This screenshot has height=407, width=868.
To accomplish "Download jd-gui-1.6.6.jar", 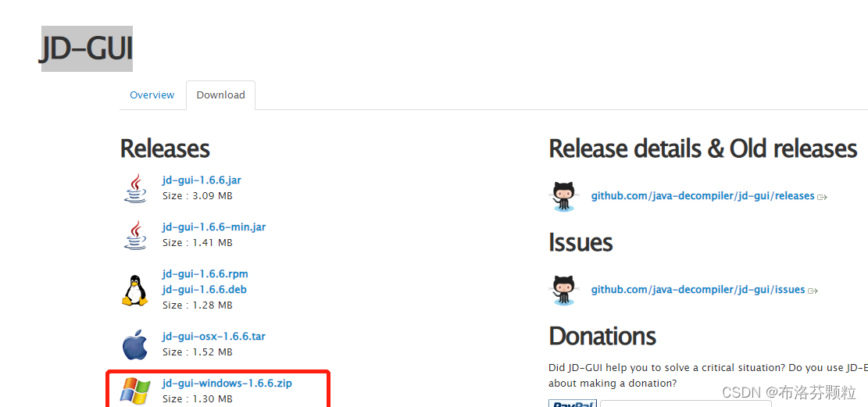I will pos(202,180).
